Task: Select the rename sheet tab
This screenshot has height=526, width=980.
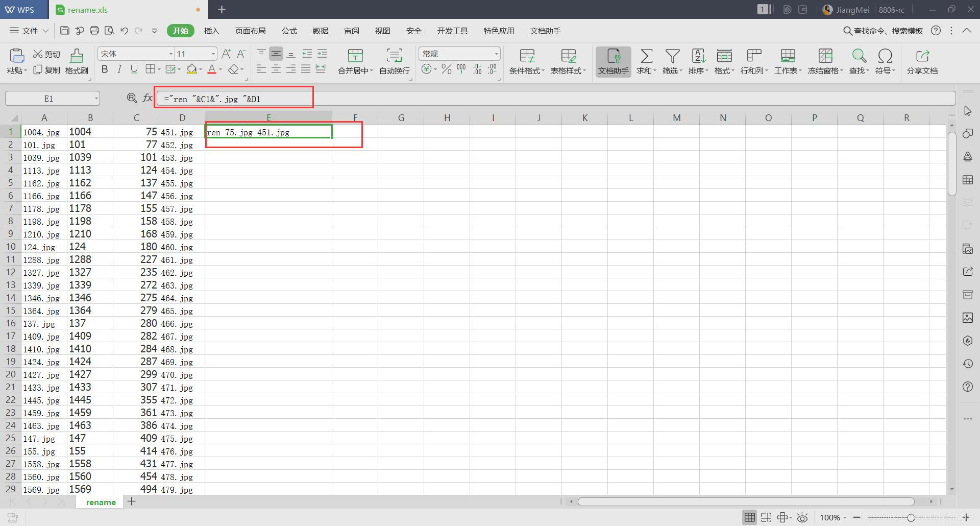Action: (101, 502)
